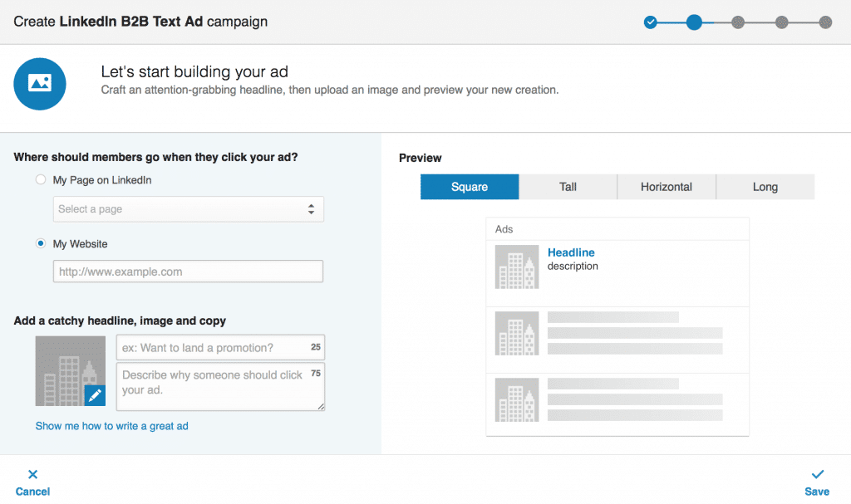
Task: Open Show me how to write a great ad
Action: pos(112,426)
